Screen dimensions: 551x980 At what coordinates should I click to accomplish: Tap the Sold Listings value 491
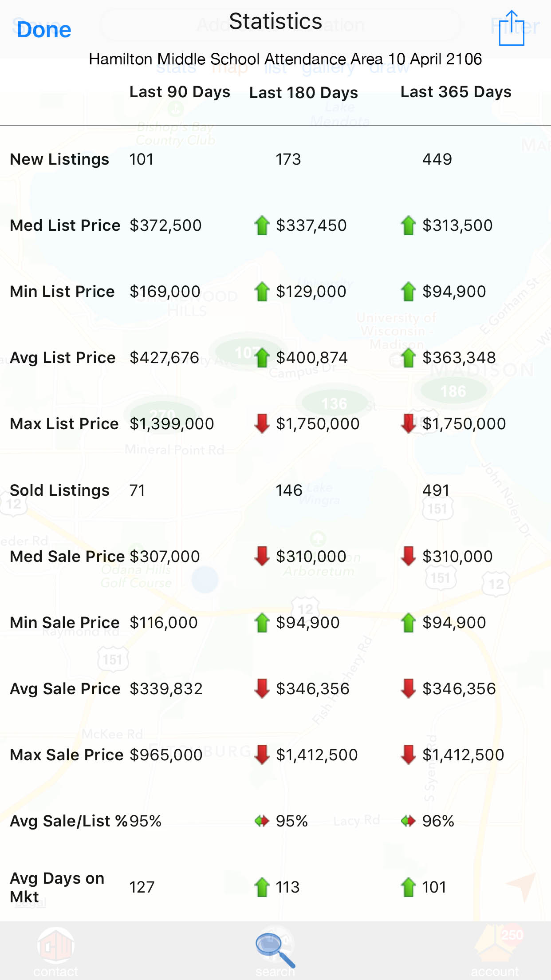(436, 490)
